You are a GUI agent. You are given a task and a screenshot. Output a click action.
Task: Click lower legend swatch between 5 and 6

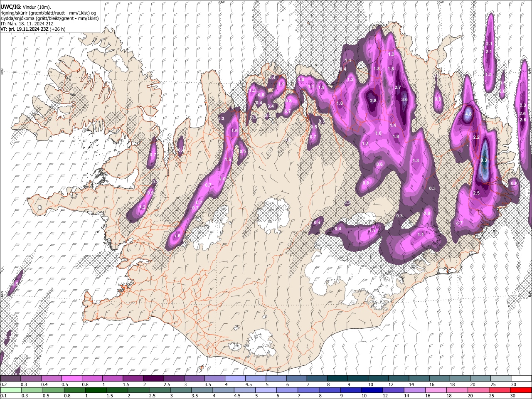coord(266,390)
